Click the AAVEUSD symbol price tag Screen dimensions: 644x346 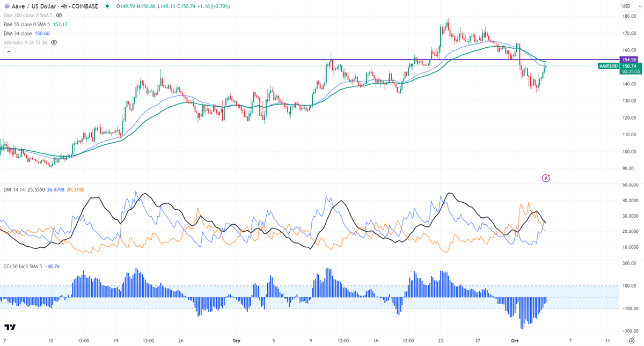click(x=608, y=66)
